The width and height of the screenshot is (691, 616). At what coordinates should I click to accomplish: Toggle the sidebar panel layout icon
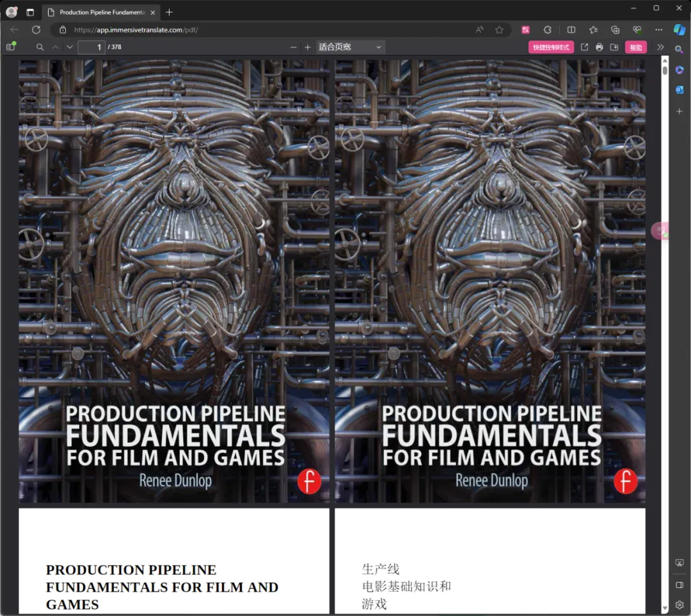coord(679,585)
